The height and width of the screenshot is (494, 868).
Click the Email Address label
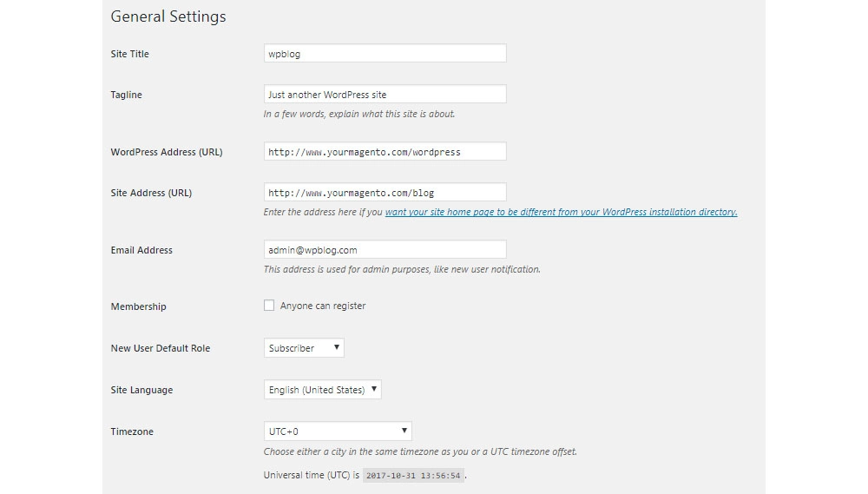[141, 250]
